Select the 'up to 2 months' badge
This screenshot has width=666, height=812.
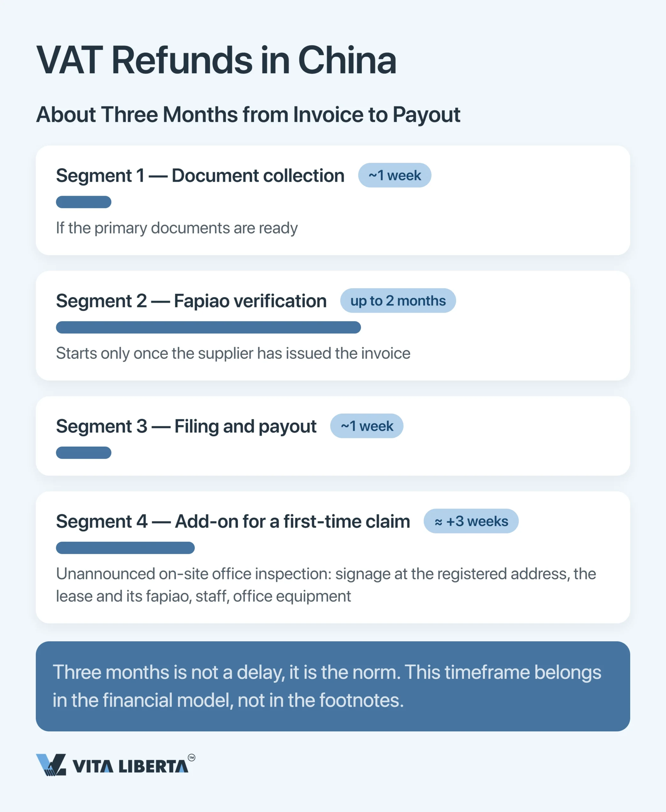398,300
